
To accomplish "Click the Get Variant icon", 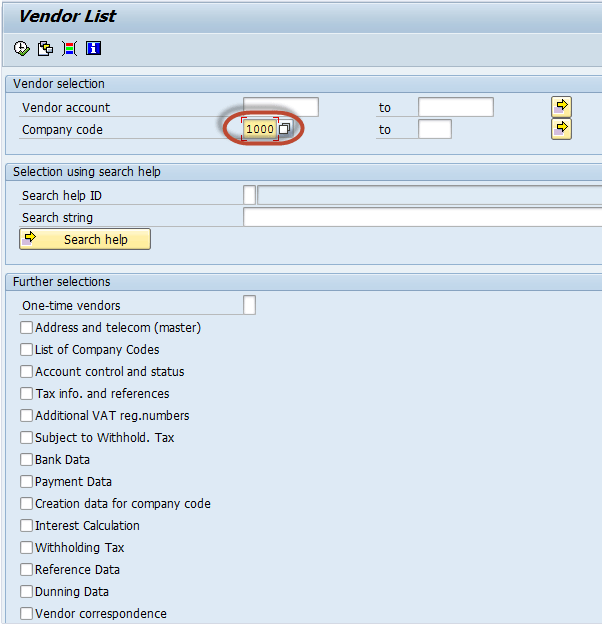I will click(45, 48).
